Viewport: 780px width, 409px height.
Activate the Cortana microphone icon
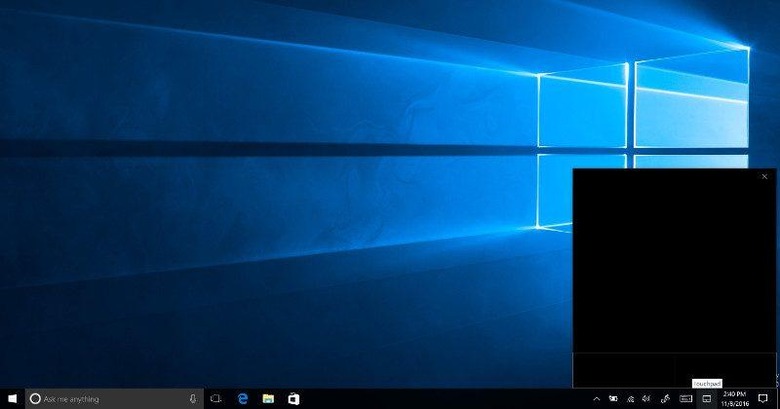tap(193, 399)
